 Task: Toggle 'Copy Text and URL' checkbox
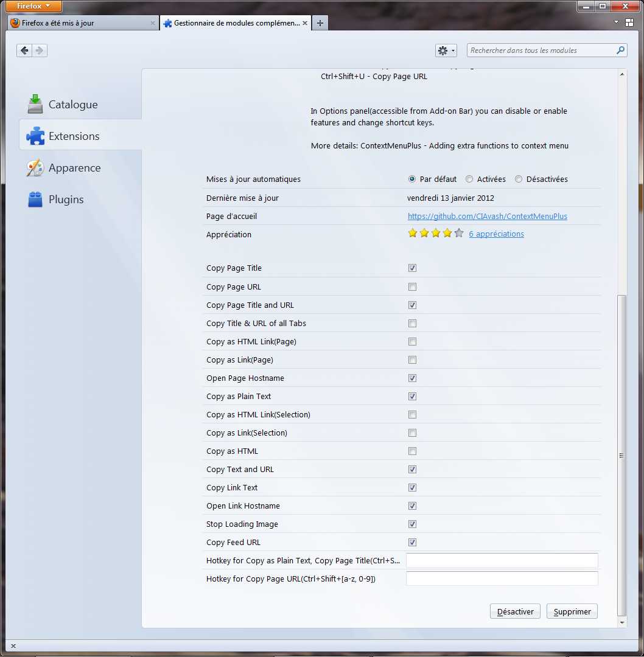coord(412,469)
